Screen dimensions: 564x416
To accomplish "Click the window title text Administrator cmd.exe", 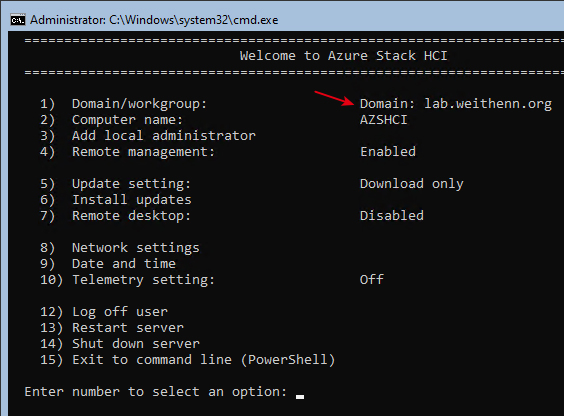I will [154, 20].
